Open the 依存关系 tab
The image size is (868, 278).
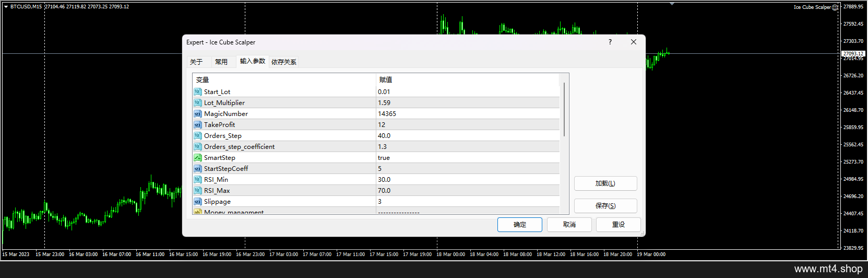(284, 62)
